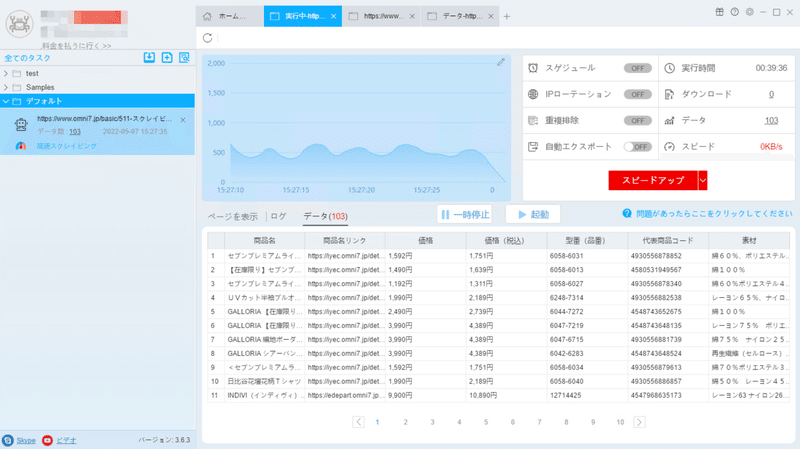Click the refresh icon below the tabs
800x449 pixels.
(x=207, y=38)
